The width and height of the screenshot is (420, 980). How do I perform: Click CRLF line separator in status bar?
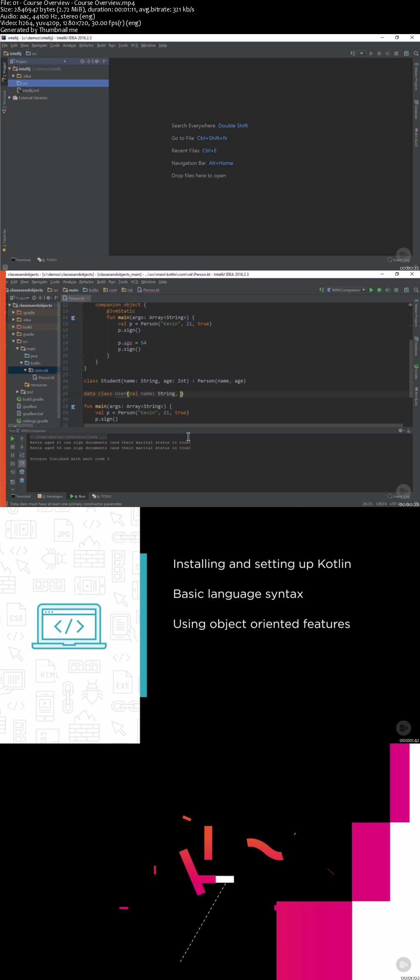click(381, 504)
